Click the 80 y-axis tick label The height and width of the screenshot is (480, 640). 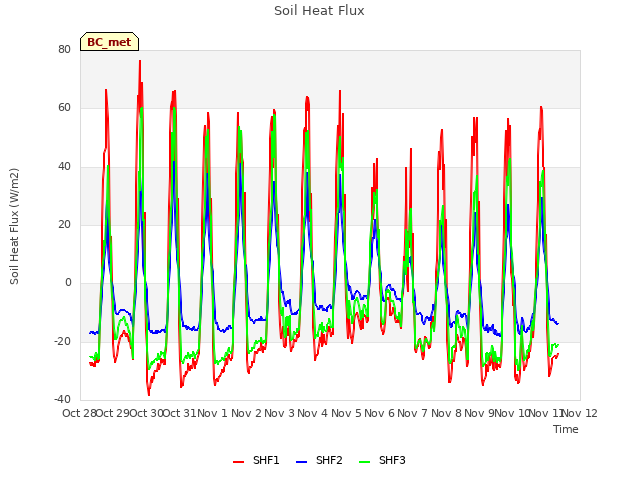(64, 49)
